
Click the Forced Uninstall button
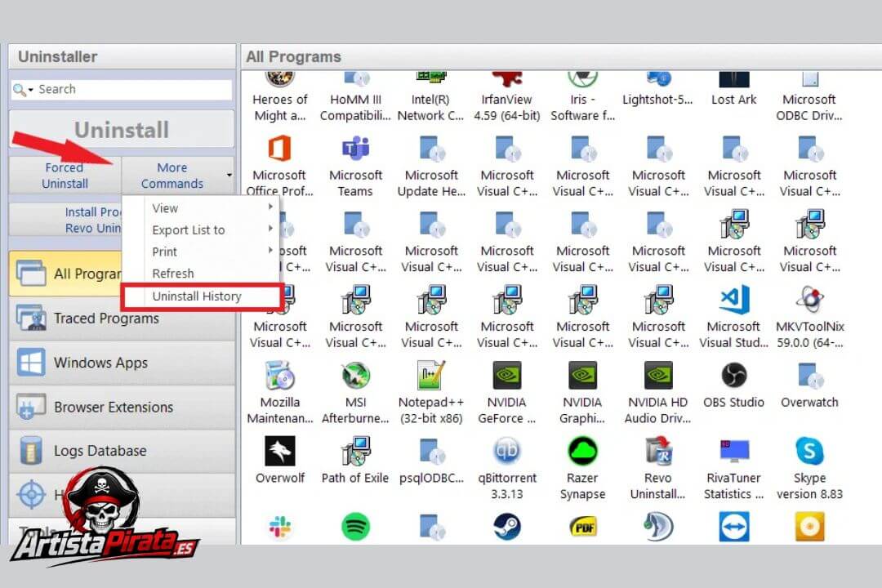[65, 176]
